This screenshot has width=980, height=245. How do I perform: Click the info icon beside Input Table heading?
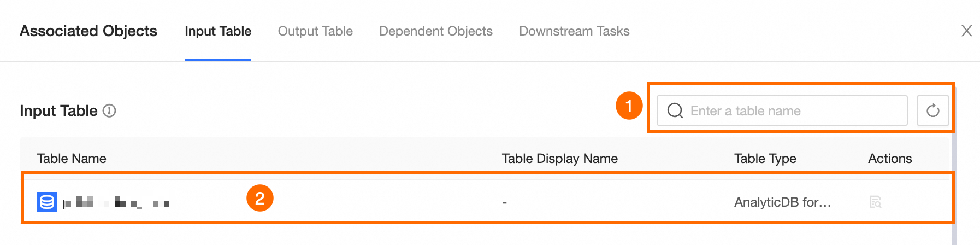point(110,111)
